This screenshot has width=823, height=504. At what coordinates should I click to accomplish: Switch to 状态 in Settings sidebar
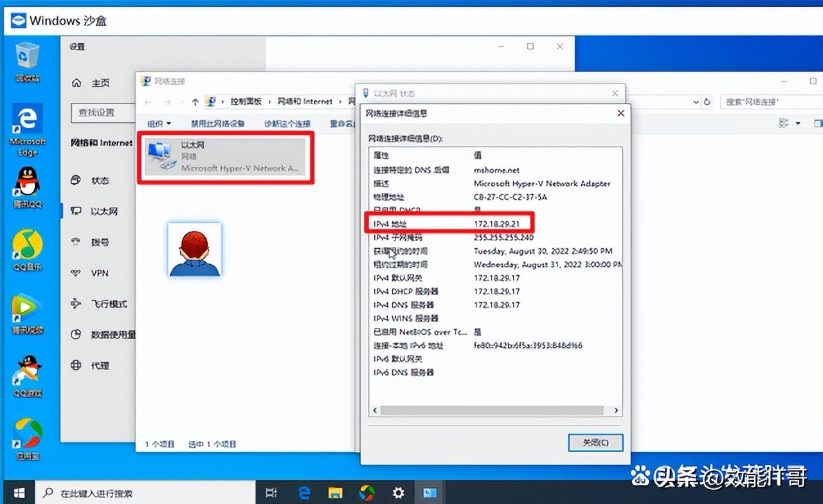[100, 181]
